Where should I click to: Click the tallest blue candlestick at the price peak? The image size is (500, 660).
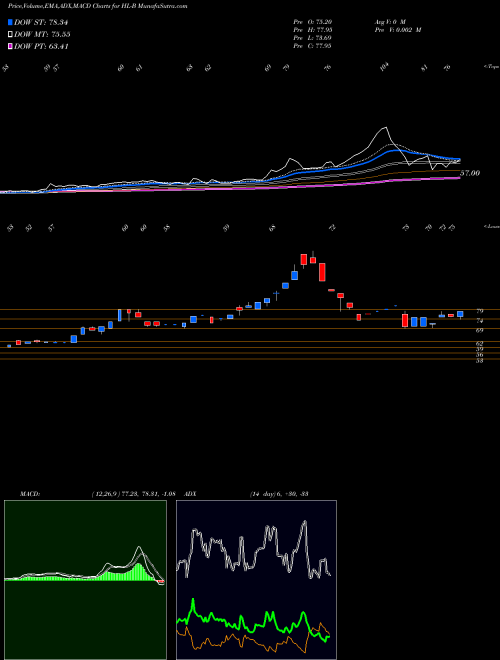tap(295, 275)
